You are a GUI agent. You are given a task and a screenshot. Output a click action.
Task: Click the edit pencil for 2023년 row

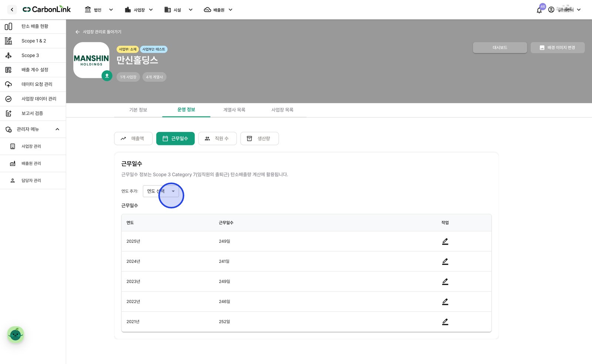pyautogui.click(x=445, y=282)
